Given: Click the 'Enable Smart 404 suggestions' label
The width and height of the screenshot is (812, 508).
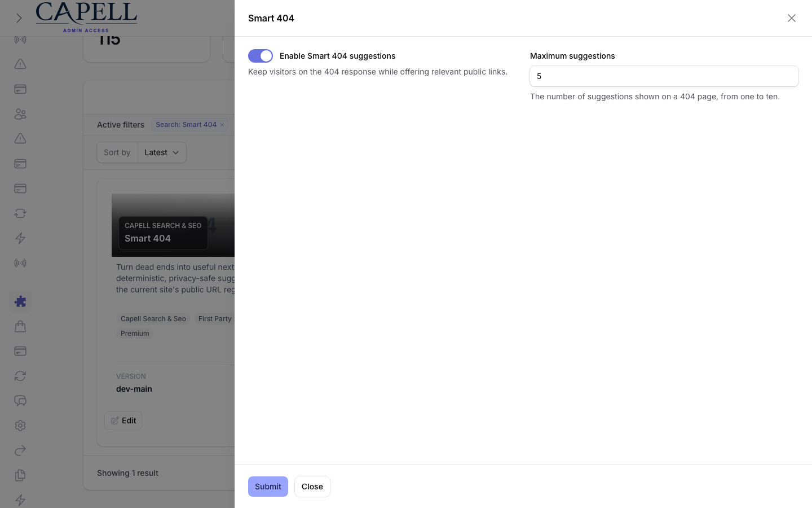Looking at the screenshot, I should coord(338,56).
